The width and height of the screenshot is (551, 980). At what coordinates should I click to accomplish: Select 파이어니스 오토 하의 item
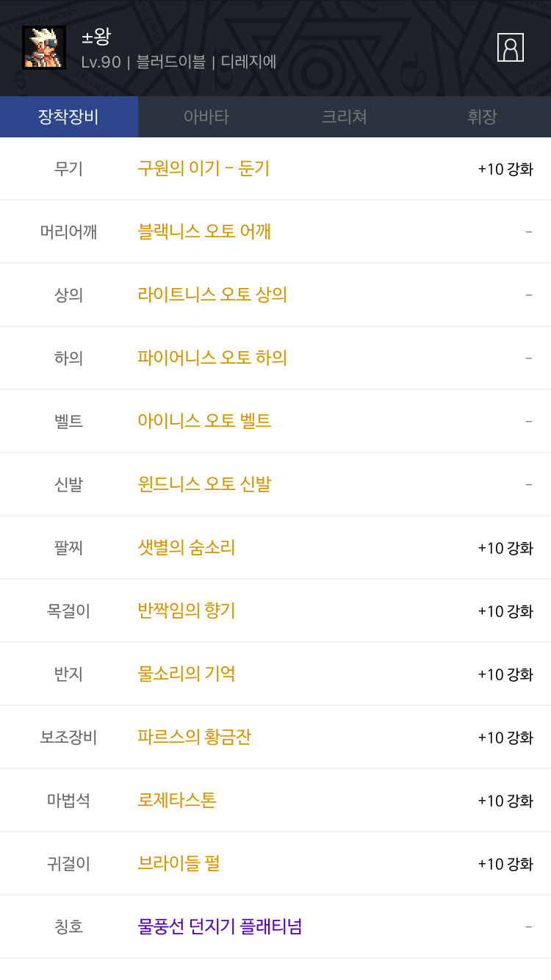[x=212, y=358]
